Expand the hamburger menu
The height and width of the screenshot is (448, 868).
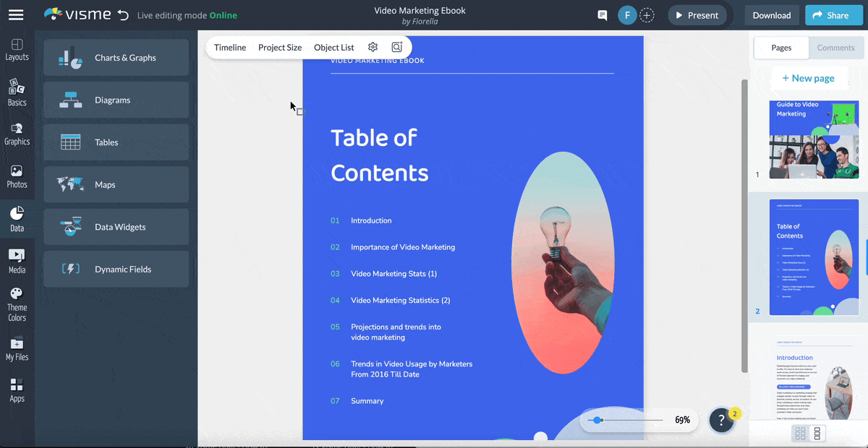(x=16, y=14)
